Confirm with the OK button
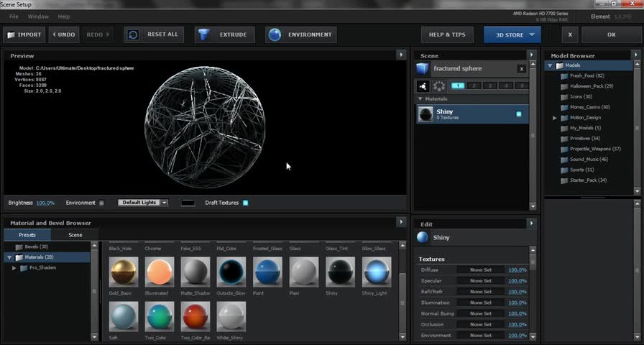This screenshot has height=345, width=644. pyautogui.click(x=612, y=35)
